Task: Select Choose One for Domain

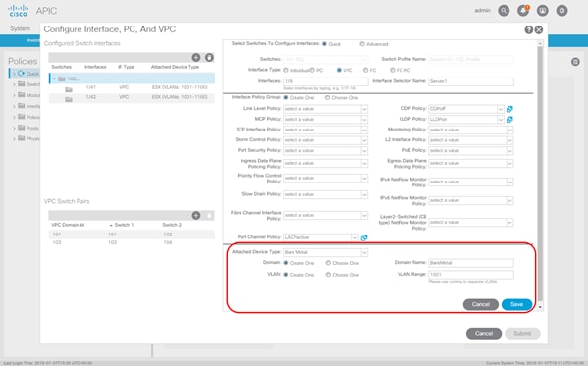Action: [328, 263]
